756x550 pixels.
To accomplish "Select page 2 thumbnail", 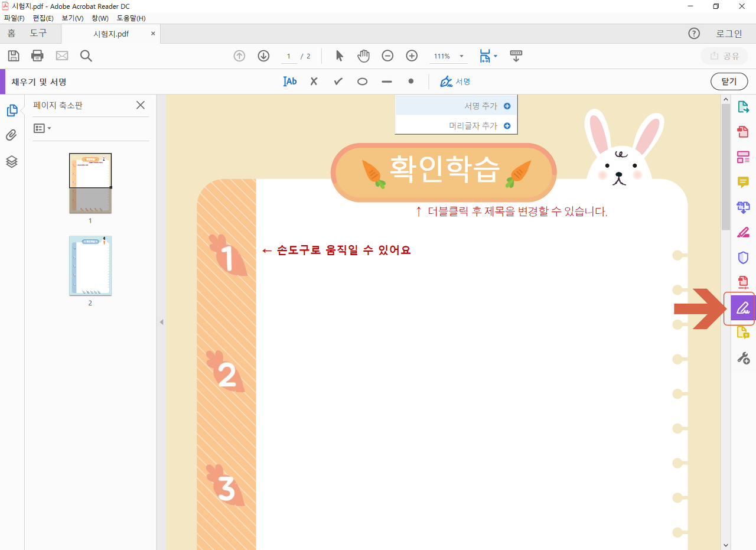I will 90,266.
